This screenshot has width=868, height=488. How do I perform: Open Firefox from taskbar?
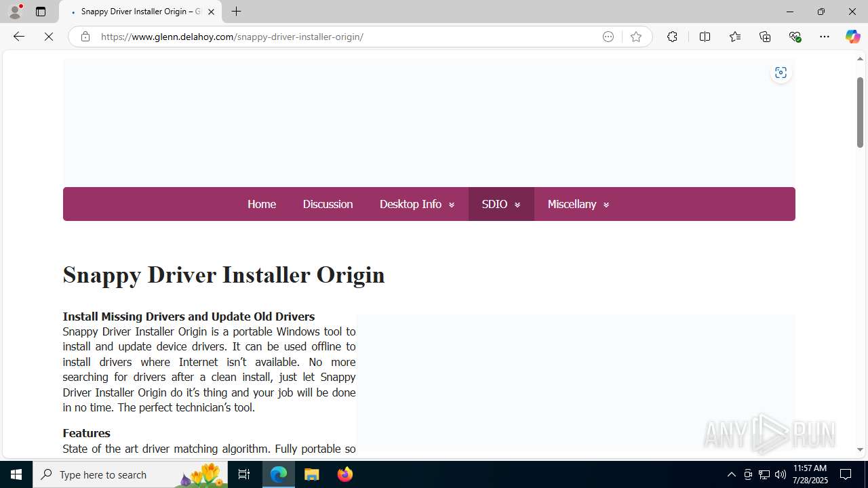tap(344, 474)
